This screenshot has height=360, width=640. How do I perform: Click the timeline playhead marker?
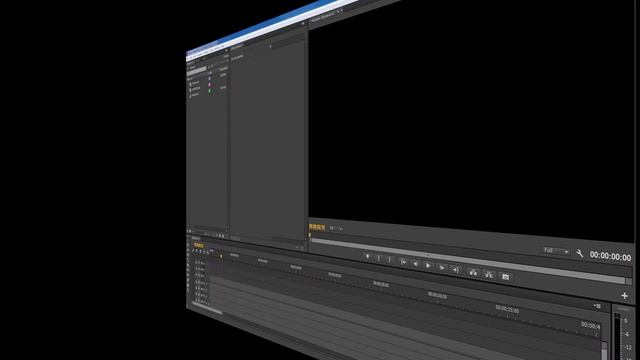coord(221,256)
